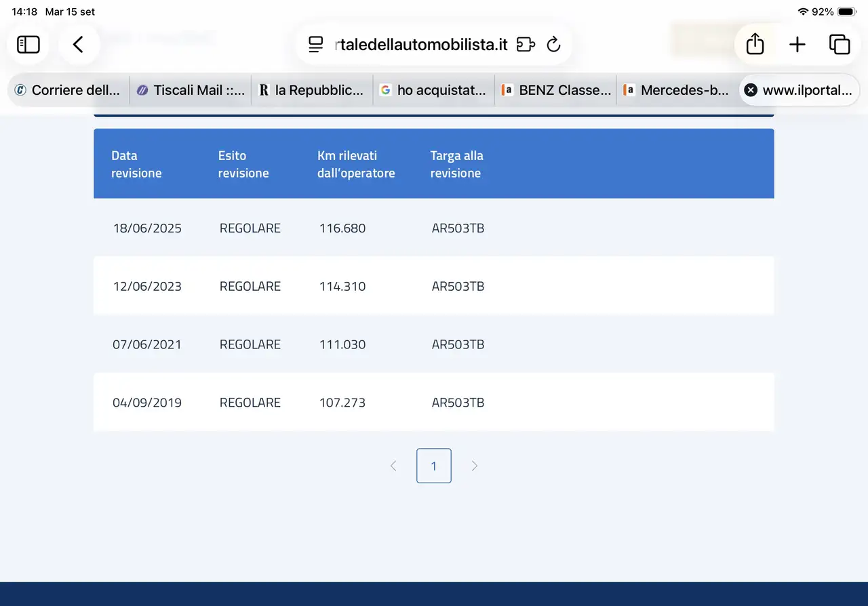Switch to BENZ Classe... tab
Viewport: 868px width, 606px height.
(x=555, y=90)
